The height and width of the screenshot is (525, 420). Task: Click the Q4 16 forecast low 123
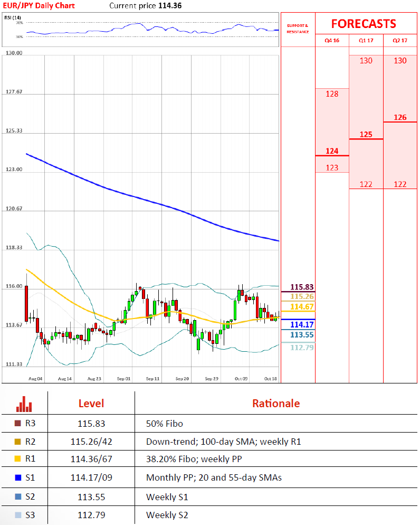point(332,168)
